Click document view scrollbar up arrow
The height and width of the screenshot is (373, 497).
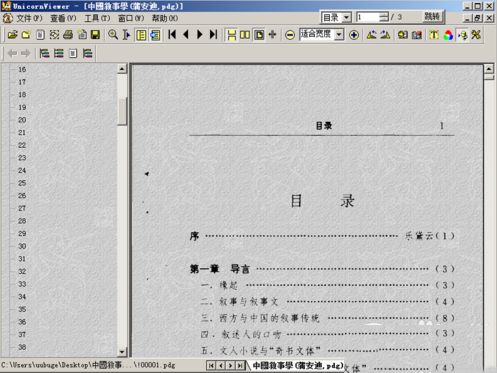tap(489, 69)
